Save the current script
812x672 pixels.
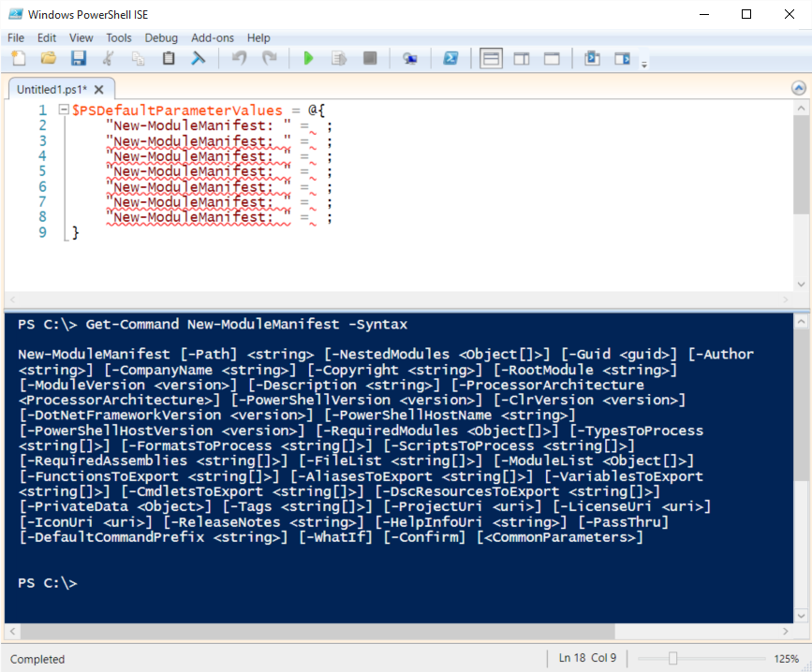[79, 58]
